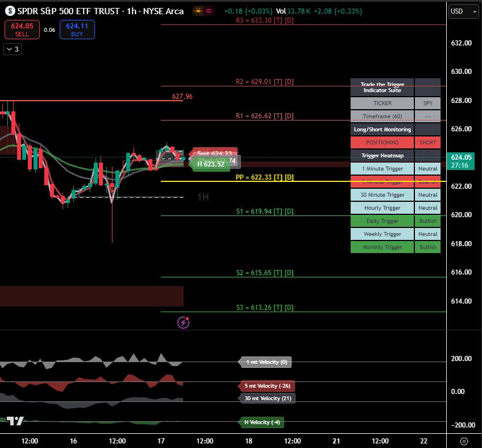Click the SPDR symbol logo icon

point(10,11)
